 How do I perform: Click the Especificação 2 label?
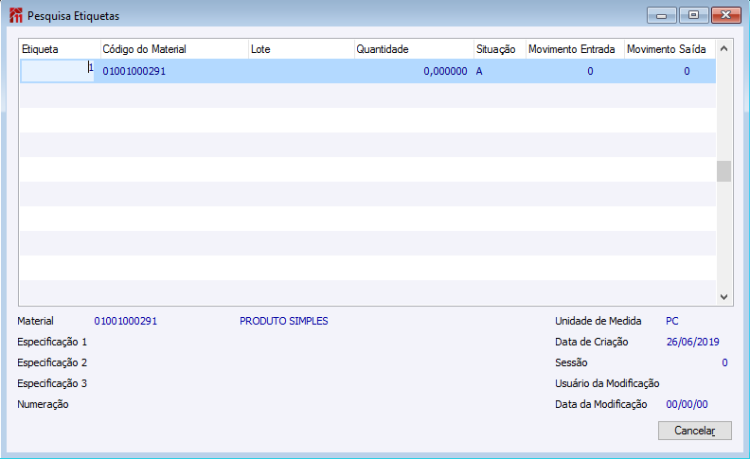[52, 363]
